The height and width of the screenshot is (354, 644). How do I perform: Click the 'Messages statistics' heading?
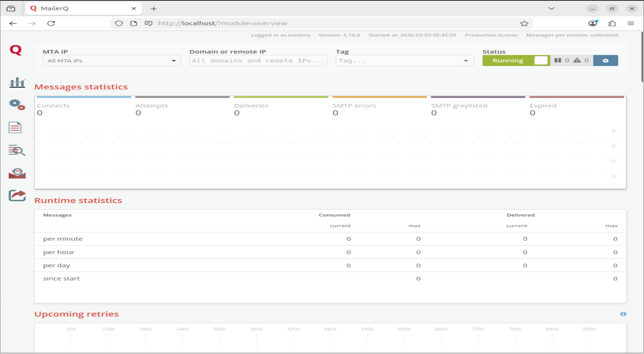point(81,87)
